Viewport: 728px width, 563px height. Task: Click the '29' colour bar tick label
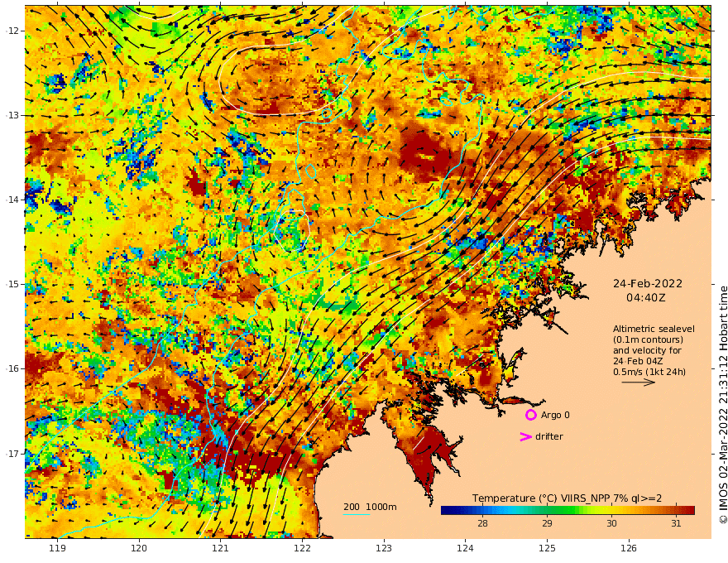[548, 523]
